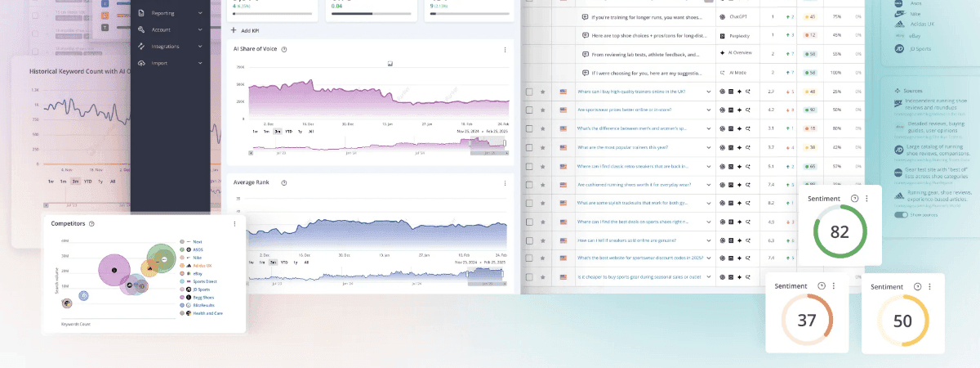Check the box for sportswear prices row
This screenshot has width=980, height=368.
click(529, 110)
